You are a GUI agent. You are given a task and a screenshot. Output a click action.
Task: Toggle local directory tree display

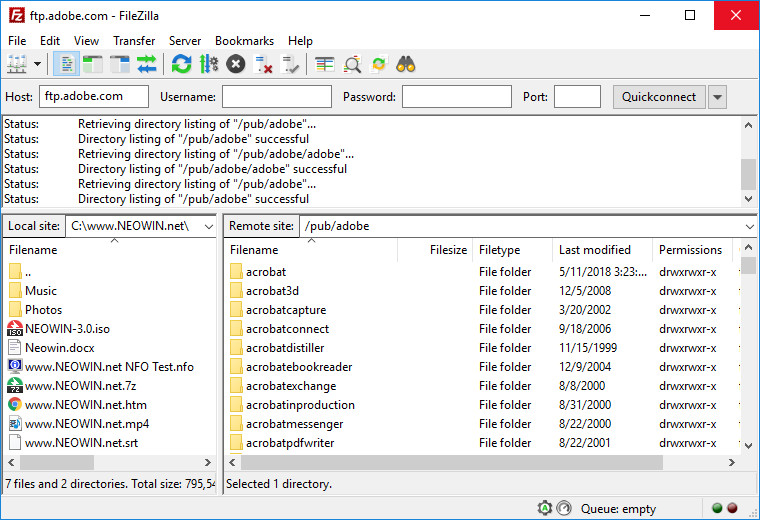[93, 64]
